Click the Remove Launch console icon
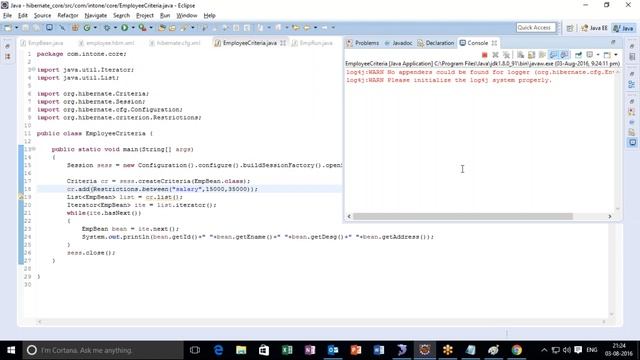 click(496, 55)
